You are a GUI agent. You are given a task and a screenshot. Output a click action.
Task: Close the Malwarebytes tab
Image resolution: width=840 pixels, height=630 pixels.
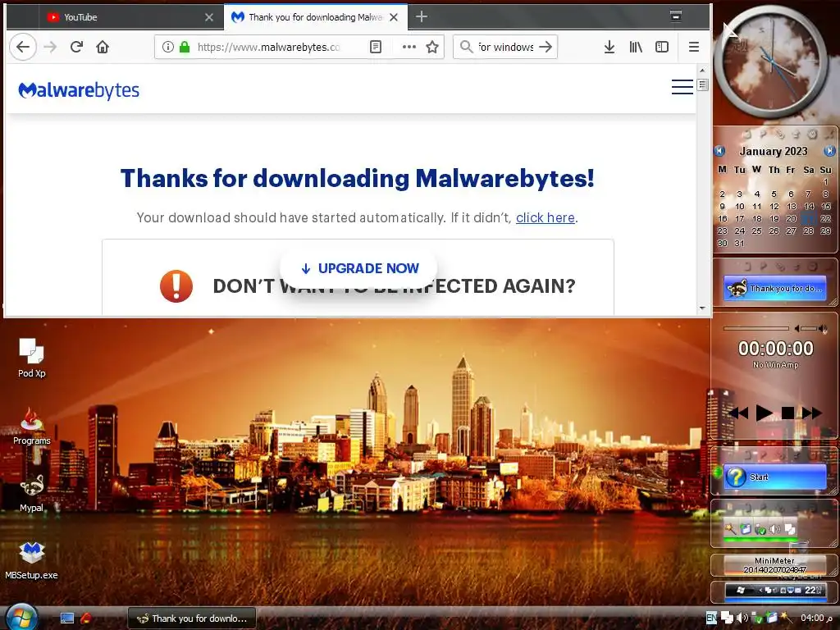(394, 17)
